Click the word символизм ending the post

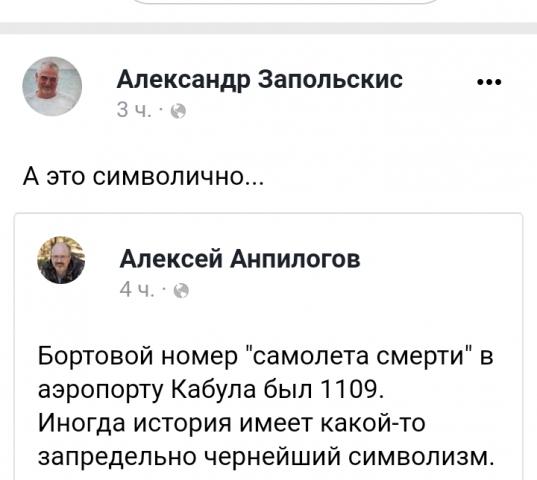pos(421,457)
